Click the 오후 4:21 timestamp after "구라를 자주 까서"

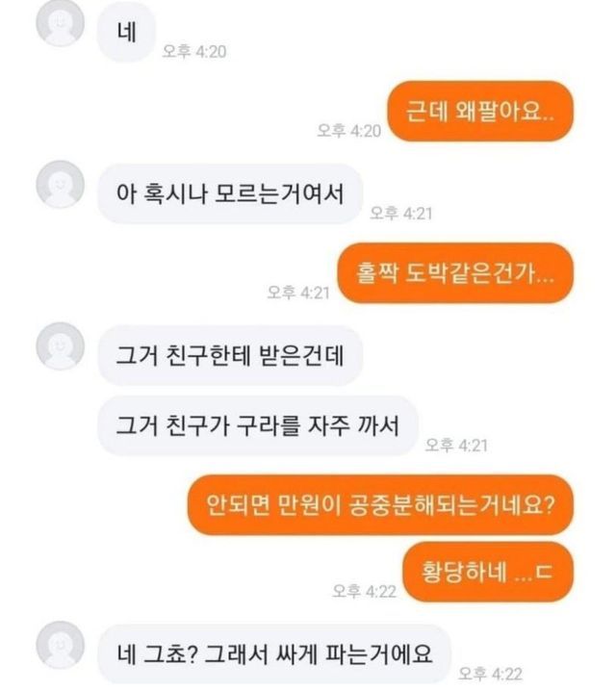pyautogui.click(x=456, y=445)
